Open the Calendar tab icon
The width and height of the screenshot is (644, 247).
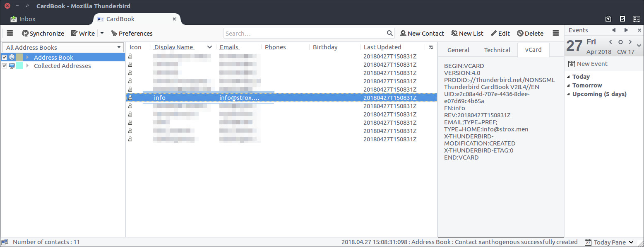[608, 19]
